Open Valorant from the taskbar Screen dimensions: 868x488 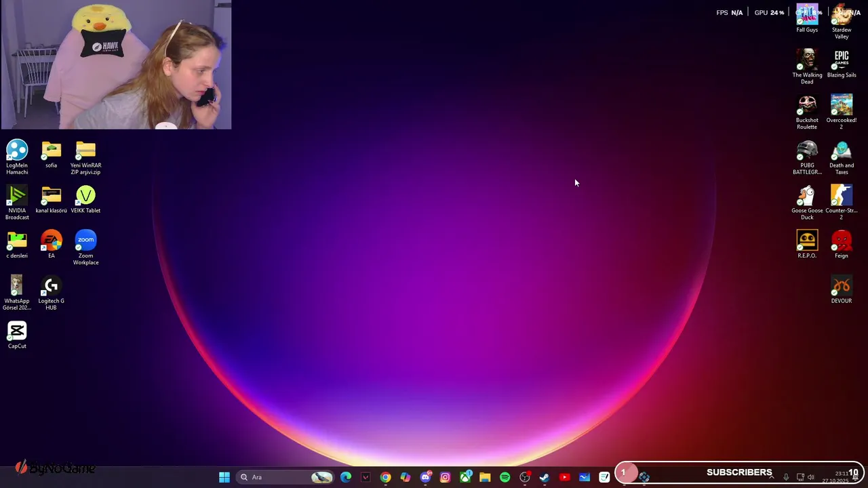point(366,477)
